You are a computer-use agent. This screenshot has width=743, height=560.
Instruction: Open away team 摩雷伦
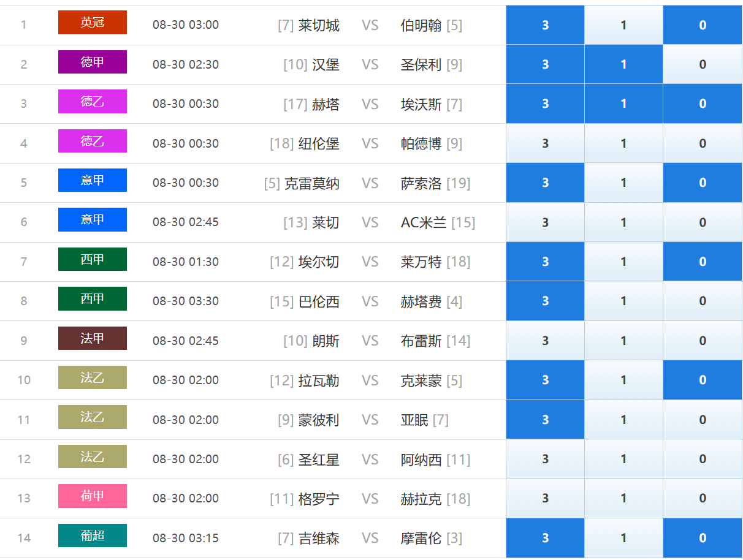(x=421, y=538)
